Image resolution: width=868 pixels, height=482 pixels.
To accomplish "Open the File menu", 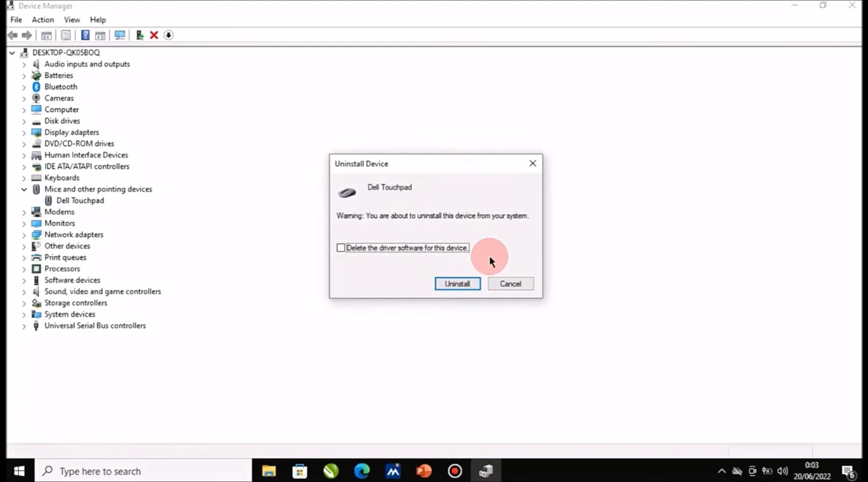I will coord(16,20).
